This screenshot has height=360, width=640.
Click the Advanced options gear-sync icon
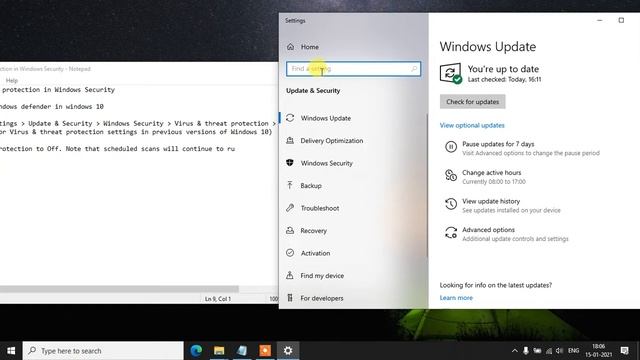click(x=451, y=233)
